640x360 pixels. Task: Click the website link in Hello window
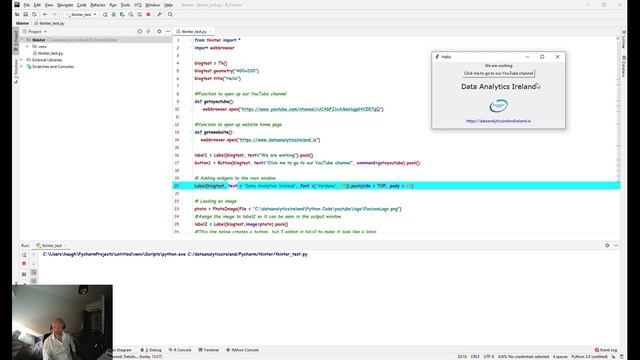[x=498, y=121]
